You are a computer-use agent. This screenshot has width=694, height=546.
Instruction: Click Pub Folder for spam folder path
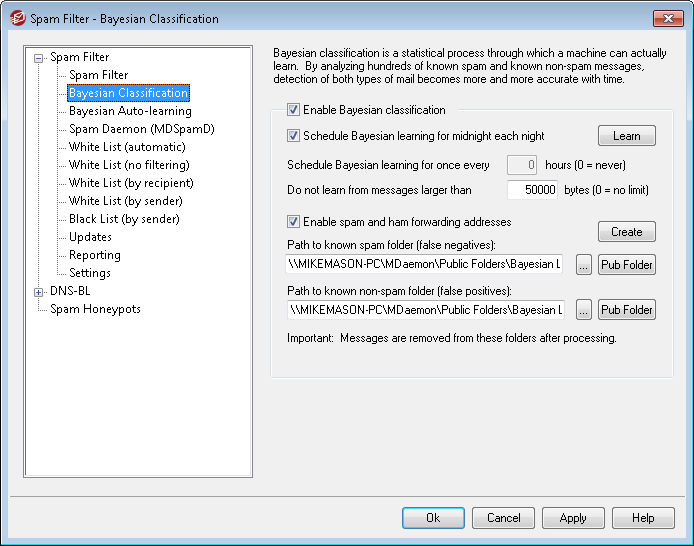[627, 265]
